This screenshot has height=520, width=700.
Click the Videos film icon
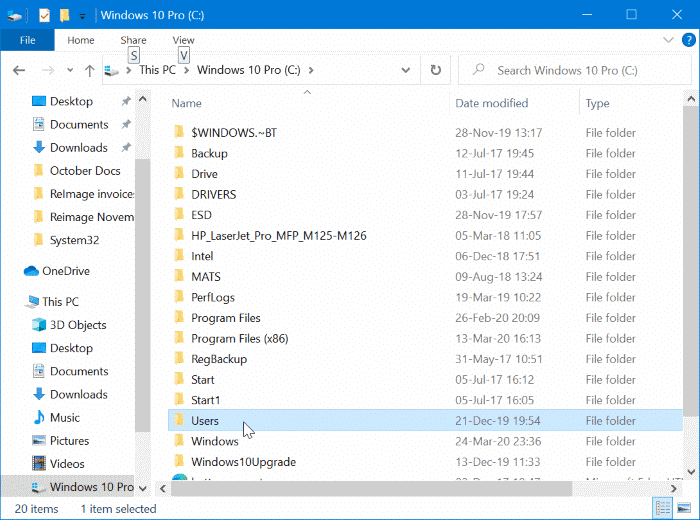point(39,464)
